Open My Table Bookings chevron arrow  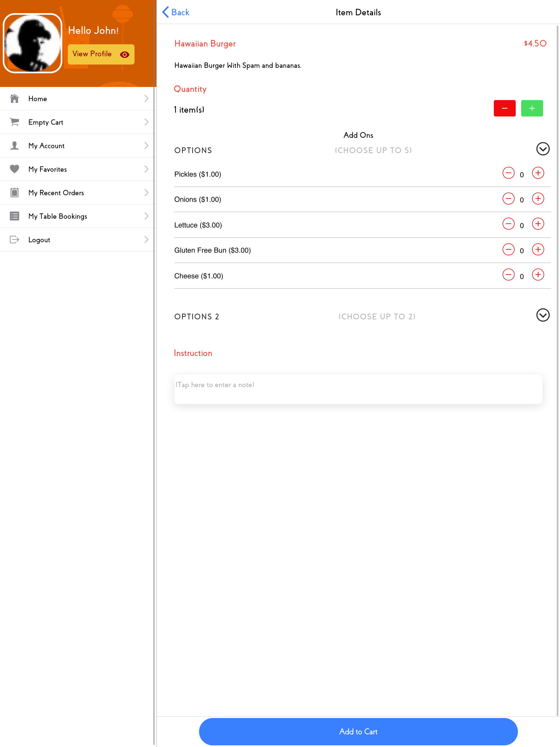point(146,216)
